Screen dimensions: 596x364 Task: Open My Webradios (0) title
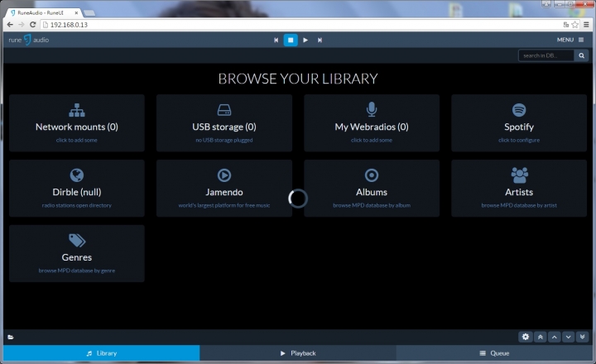372,127
